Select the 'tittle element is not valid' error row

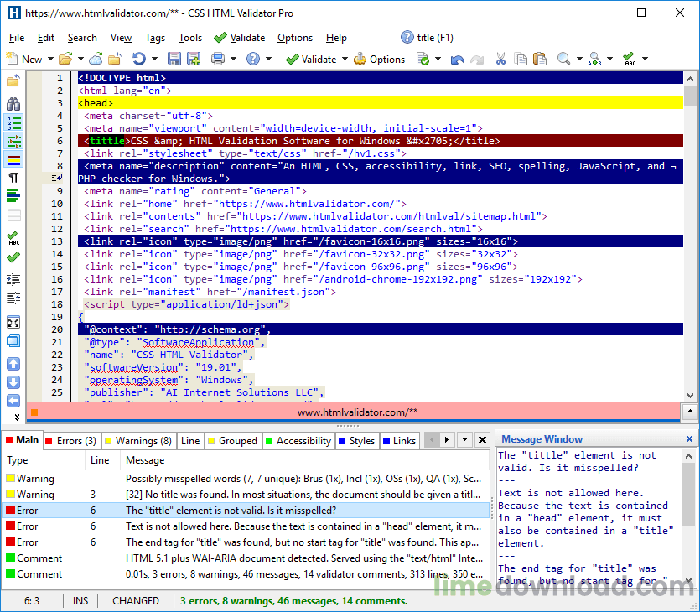(231, 511)
